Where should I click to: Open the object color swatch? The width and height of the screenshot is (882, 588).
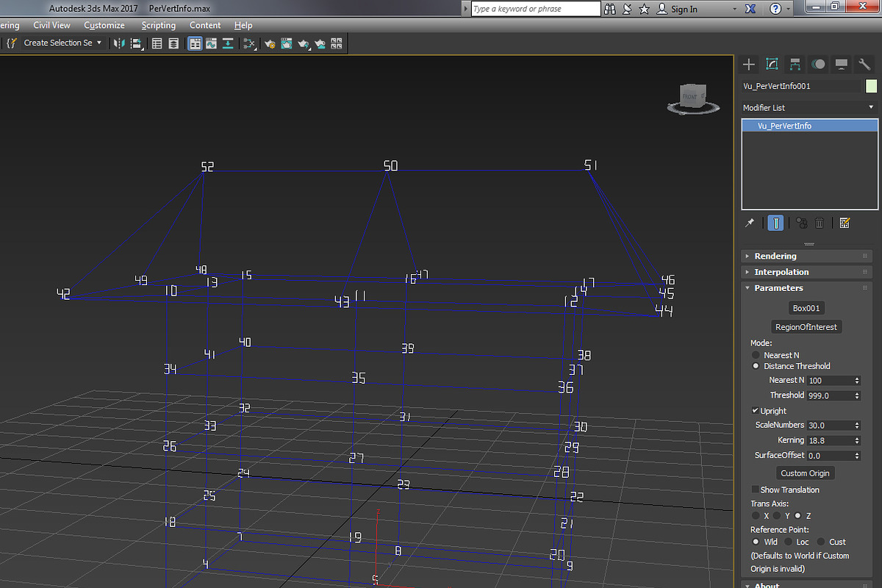point(872,86)
